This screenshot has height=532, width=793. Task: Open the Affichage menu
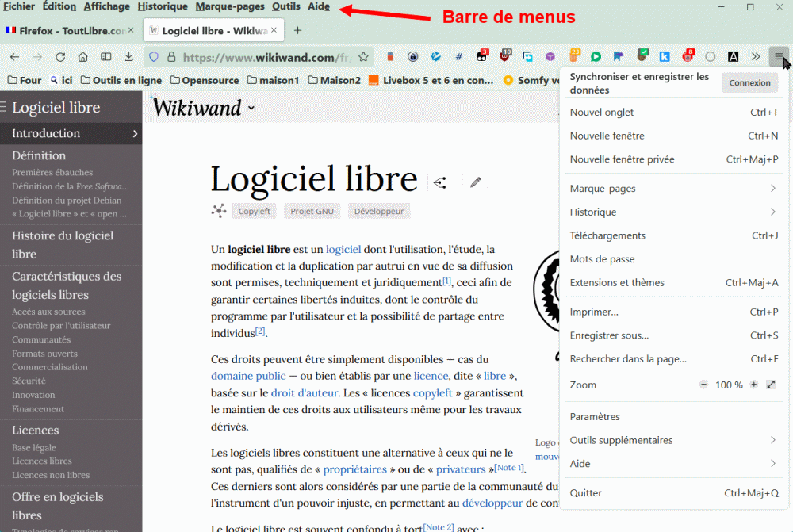click(107, 6)
